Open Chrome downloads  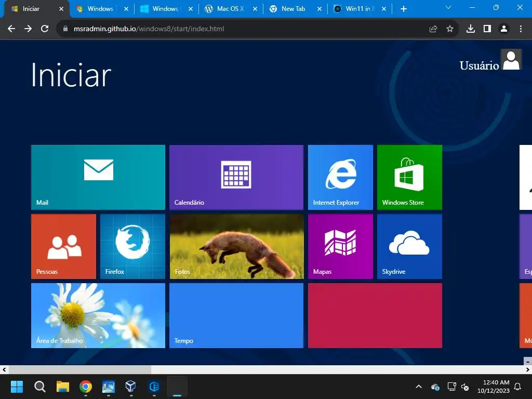pos(470,29)
